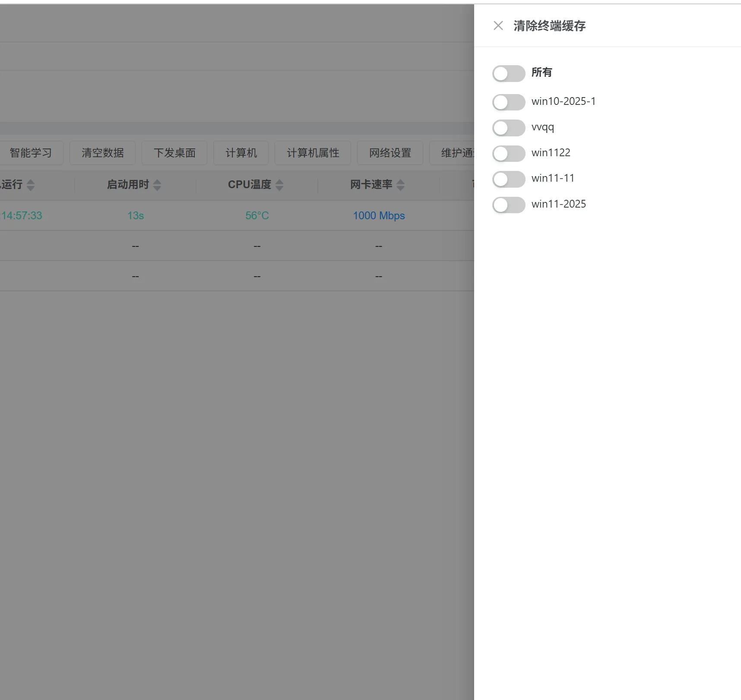This screenshot has height=700, width=741.
Task: Close the 清除终端缓存 panel with the X icon
Action: pyautogui.click(x=498, y=26)
